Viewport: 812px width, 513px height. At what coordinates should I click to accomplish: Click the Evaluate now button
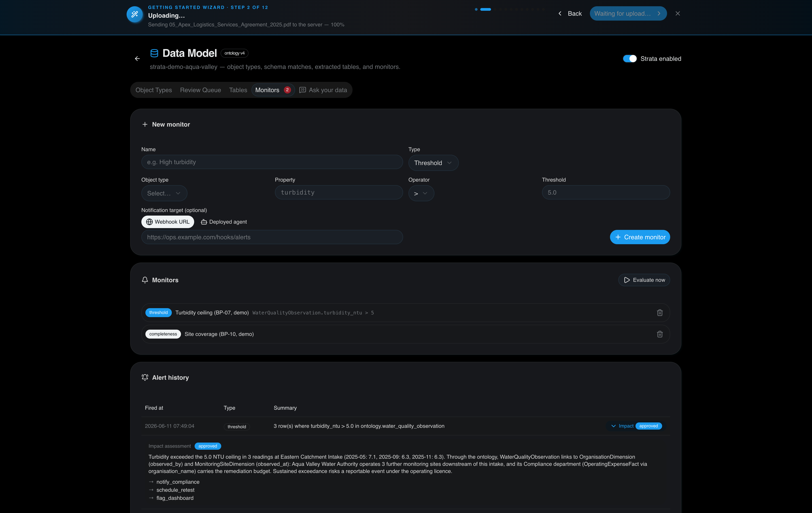click(x=644, y=280)
